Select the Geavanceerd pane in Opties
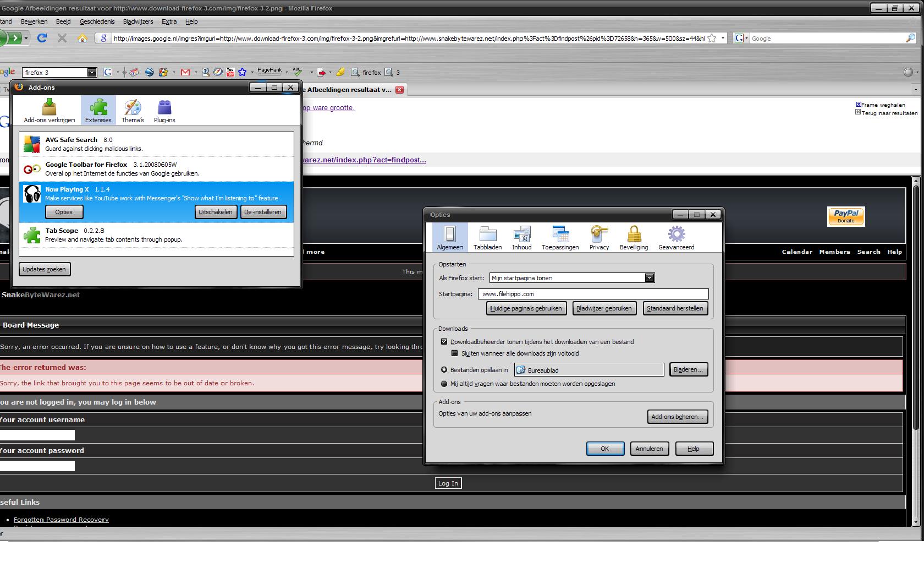 click(676, 238)
